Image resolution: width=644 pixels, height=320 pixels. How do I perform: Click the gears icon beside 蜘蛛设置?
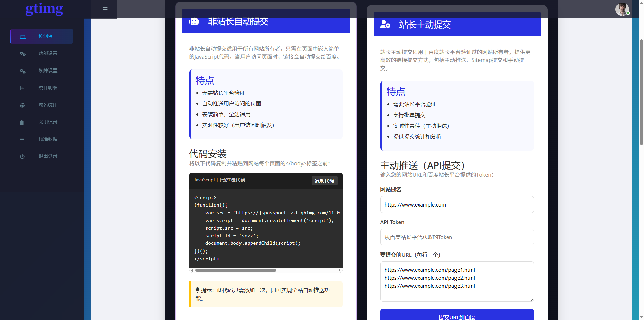coord(23,71)
